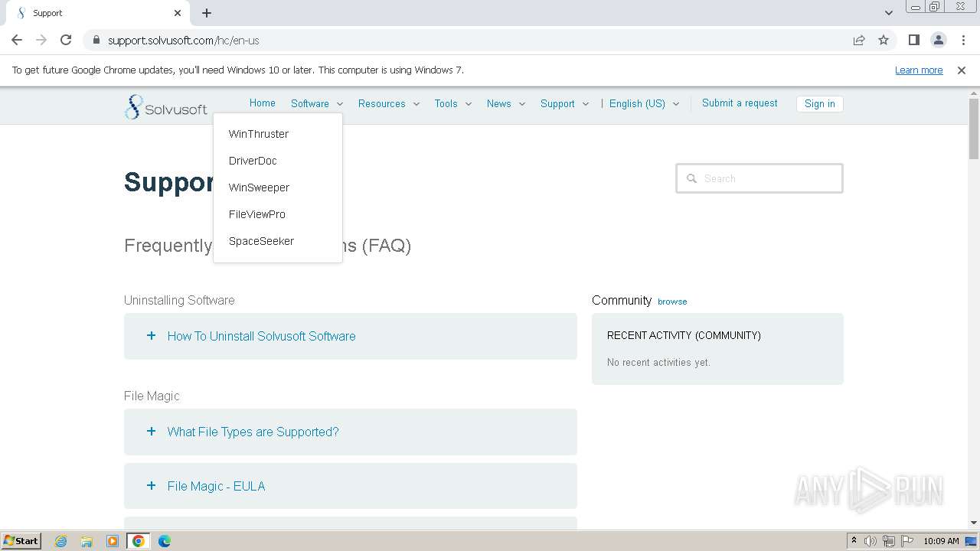Choose FileViewPro from the Software menu

click(257, 214)
